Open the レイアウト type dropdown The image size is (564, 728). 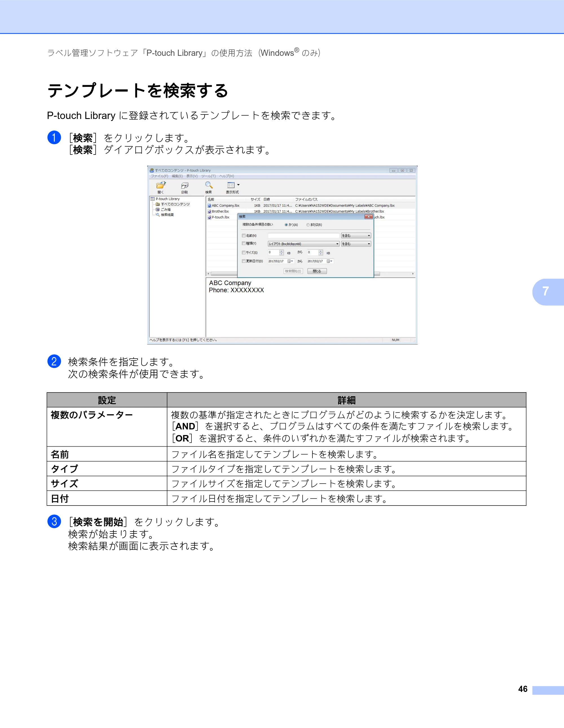304,244
